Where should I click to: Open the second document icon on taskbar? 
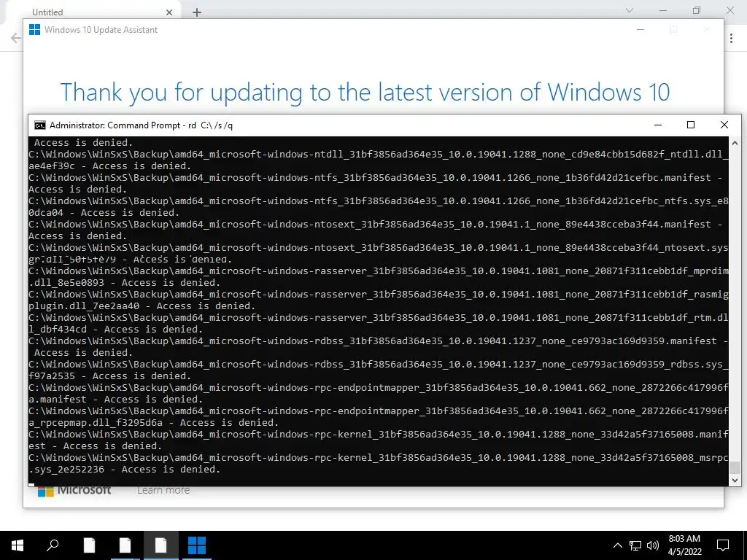tap(125, 545)
